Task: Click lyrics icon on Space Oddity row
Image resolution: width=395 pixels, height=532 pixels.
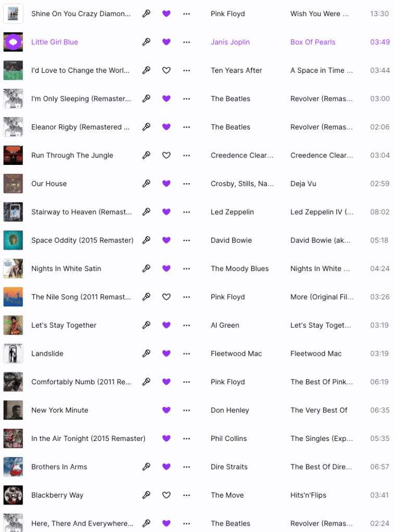Action: point(146,240)
